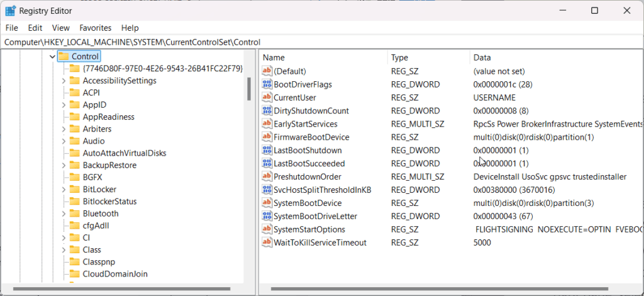Click the LastBootSucceeded DWORD icon
The height and width of the screenshot is (296, 644).
[267, 163]
